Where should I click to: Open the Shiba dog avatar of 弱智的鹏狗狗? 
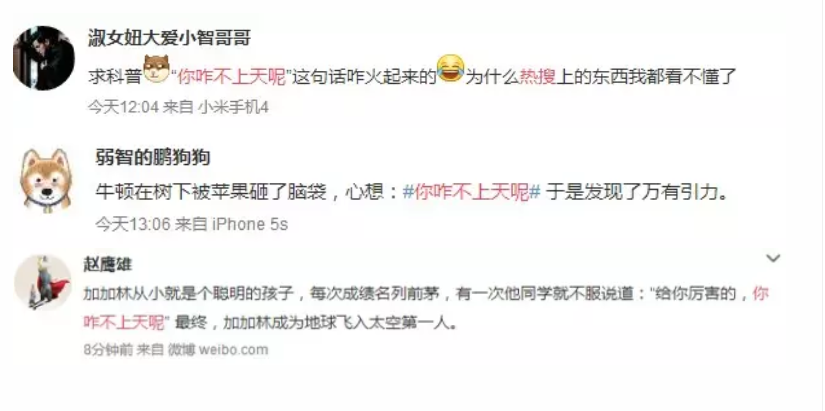click(x=45, y=181)
